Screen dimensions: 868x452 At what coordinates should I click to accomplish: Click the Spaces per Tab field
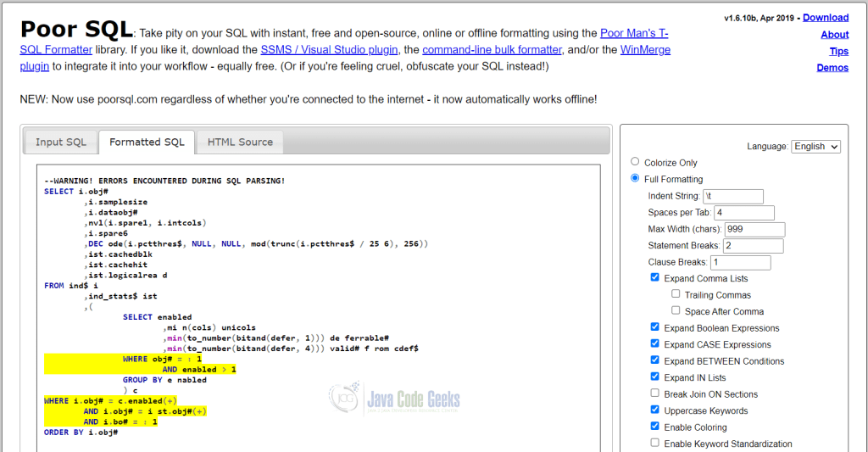[x=744, y=213]
